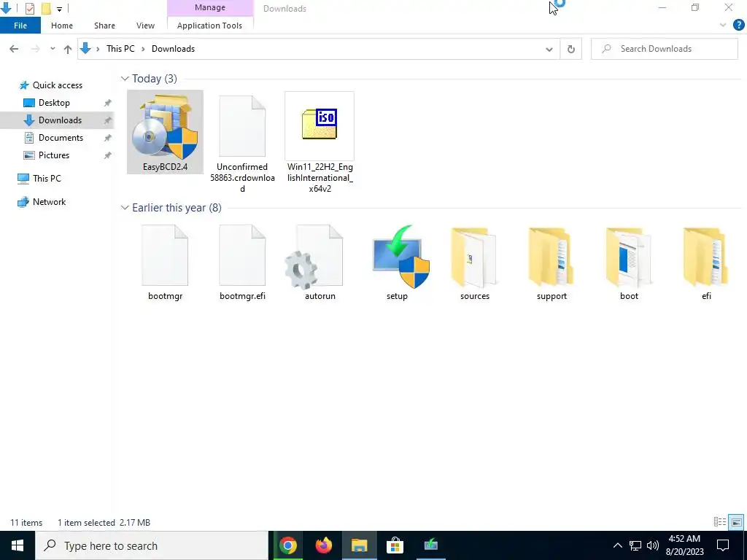747x560 pixels.
Task: Expand the ribbon with the chevron
Action: point(723,26)
